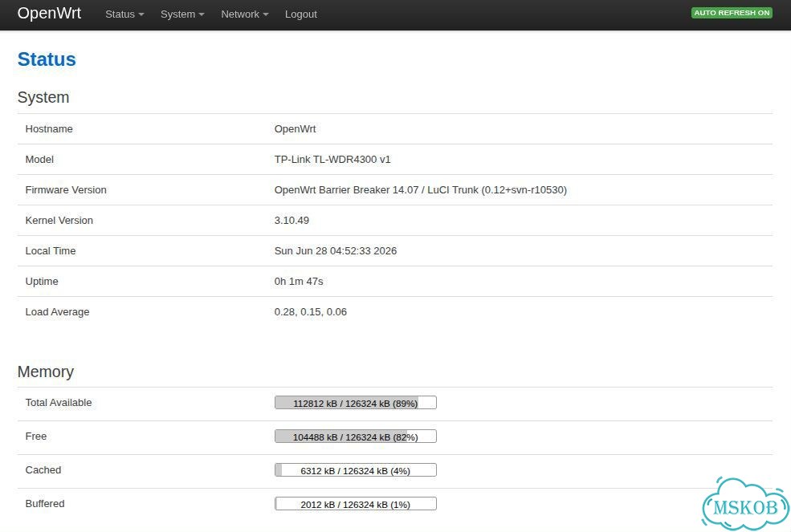Click the Uptime label
791x532 pixels.
(42, 282)
